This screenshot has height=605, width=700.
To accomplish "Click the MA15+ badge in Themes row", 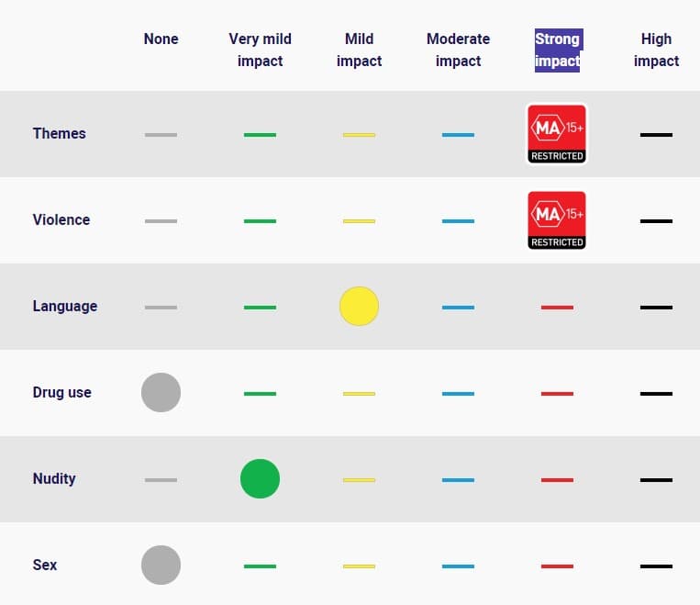I will [557, 134].
